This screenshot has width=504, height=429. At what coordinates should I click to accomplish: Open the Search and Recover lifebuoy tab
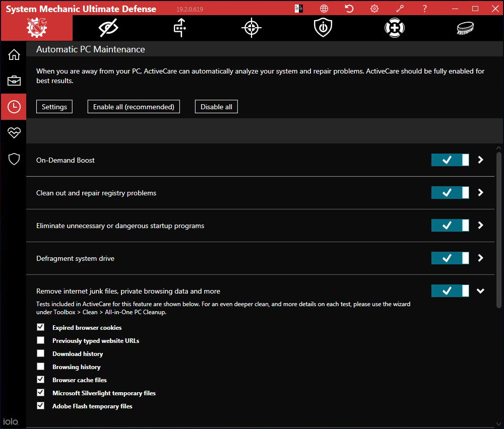(x=395, y=28)
